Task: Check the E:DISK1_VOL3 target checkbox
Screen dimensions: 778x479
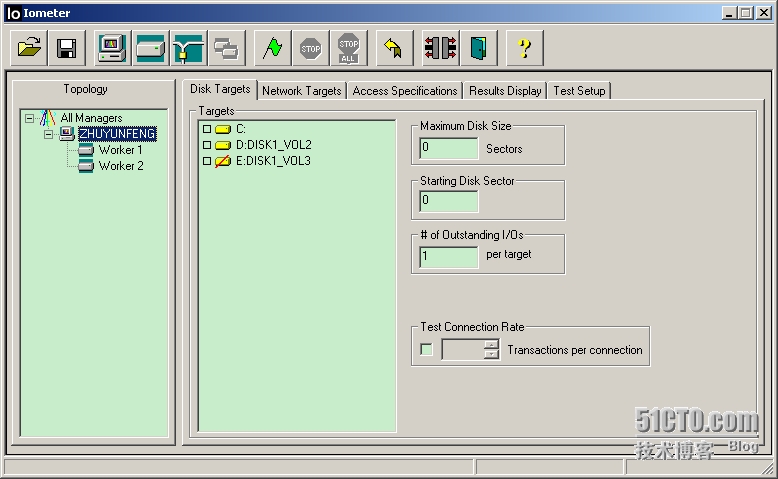Action: tap(207, 161)
